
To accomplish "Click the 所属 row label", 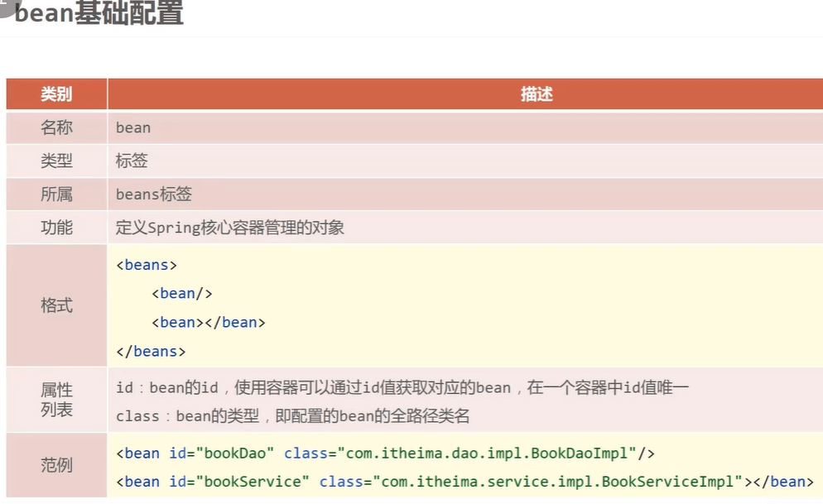I will (56, 194).
